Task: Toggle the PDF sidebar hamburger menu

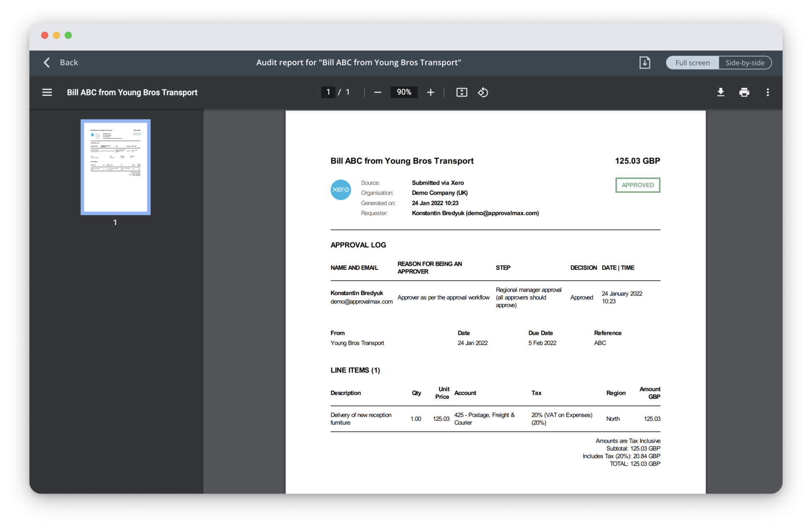Action: point(47,92)
